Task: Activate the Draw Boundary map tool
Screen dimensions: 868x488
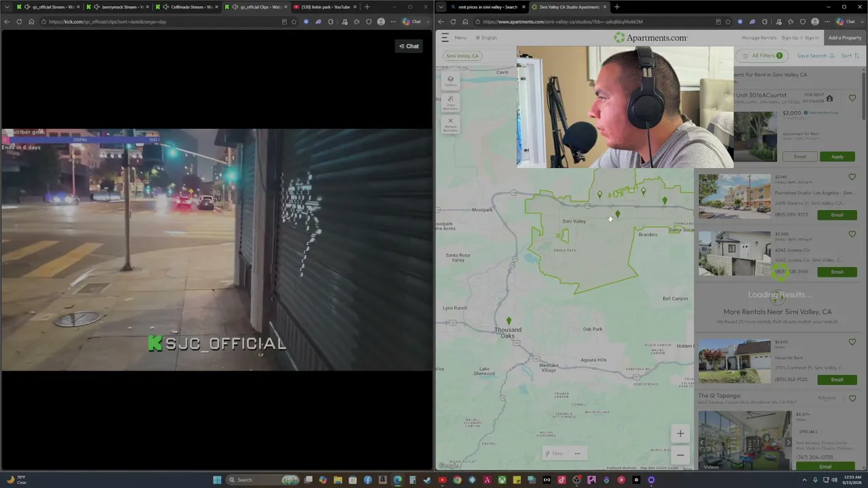Action: tap(450, 102)
